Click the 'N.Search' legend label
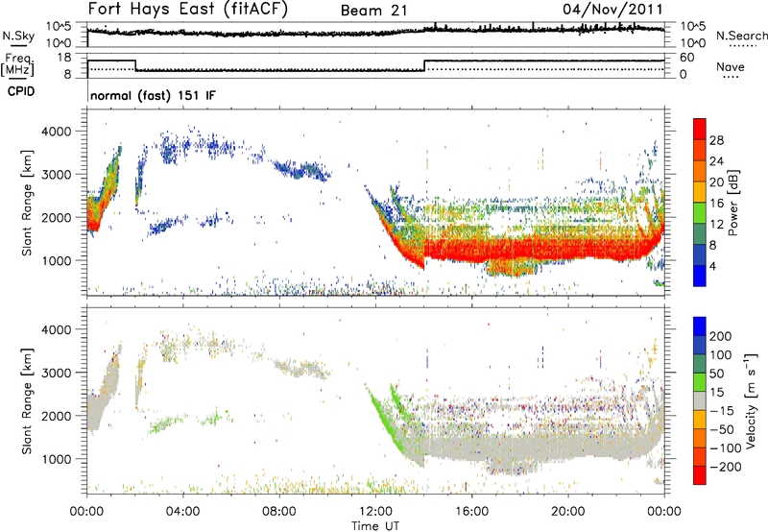 (x=742, y=36)
